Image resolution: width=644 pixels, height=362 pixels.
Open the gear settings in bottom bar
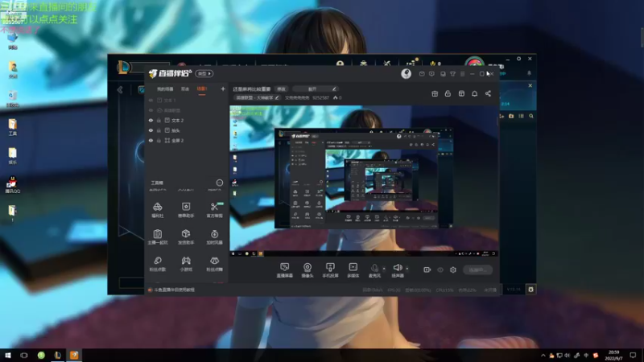click(x=453, y=269)
